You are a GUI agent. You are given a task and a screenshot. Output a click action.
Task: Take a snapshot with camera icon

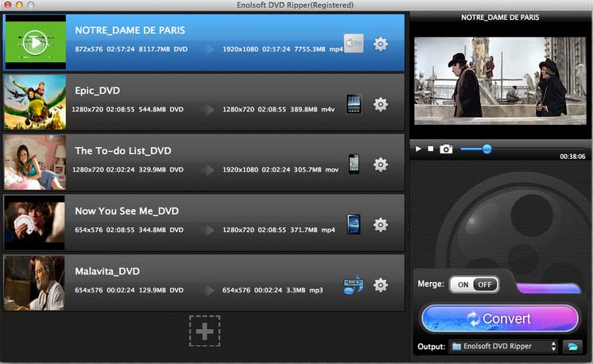pyautogui.click(x=446, y=149)
